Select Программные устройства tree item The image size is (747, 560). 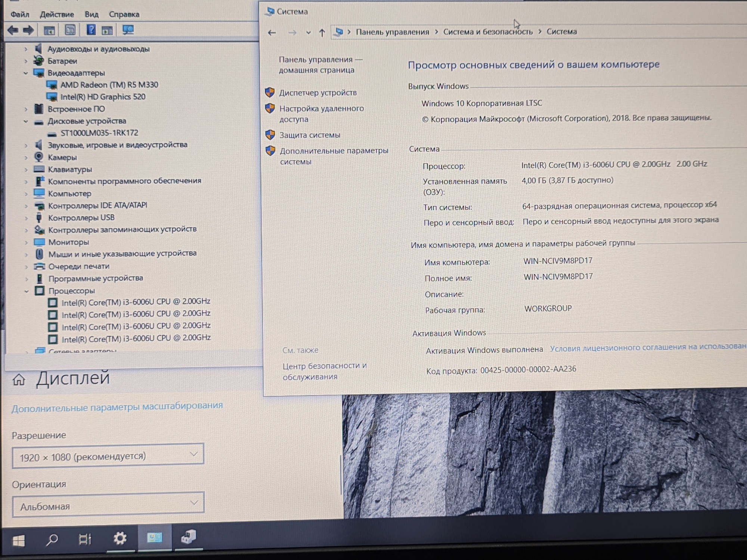tap(96, 279)
